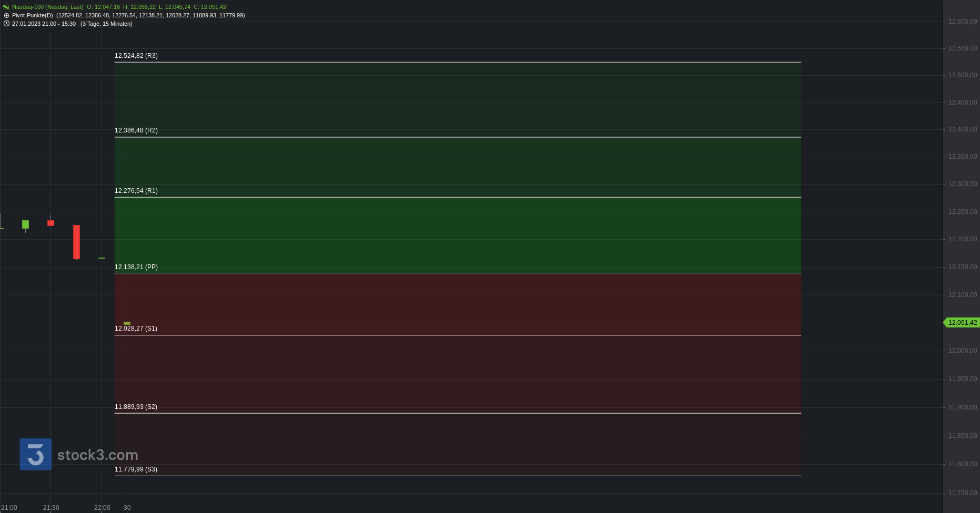Click the 21:30 time axis marker

[51, 507]
